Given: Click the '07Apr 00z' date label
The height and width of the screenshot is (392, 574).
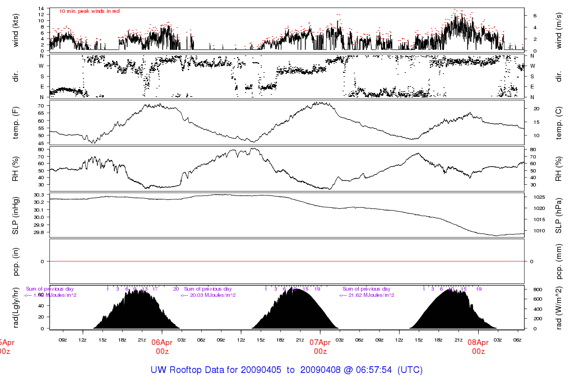Looking at the screenshot, I should (320, 347).
